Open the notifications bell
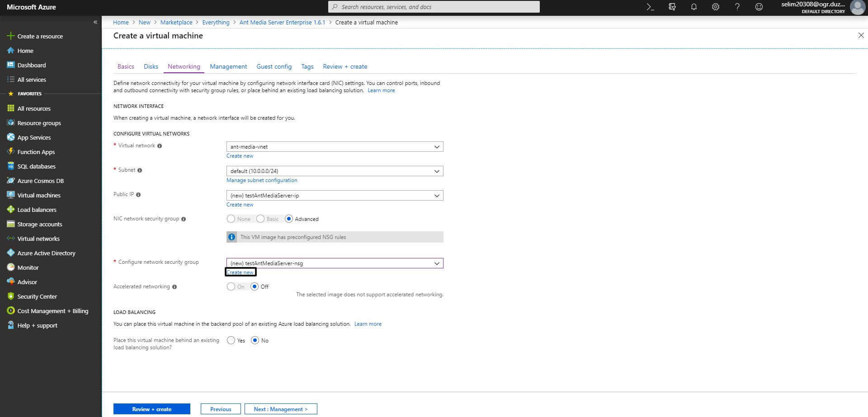This screenshot has width=868, height=417. pyautogui.click(x=694, y=7)
